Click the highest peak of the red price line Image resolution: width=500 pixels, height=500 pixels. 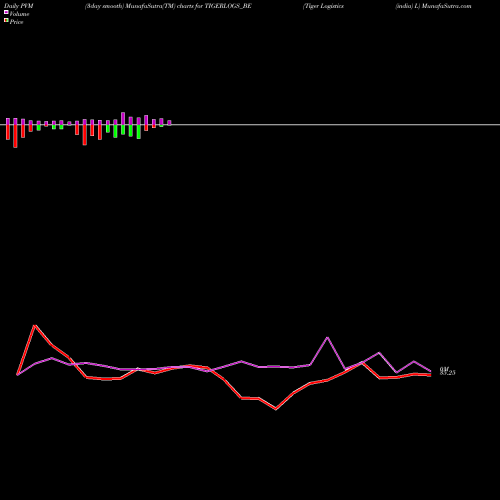click(35, 325)
